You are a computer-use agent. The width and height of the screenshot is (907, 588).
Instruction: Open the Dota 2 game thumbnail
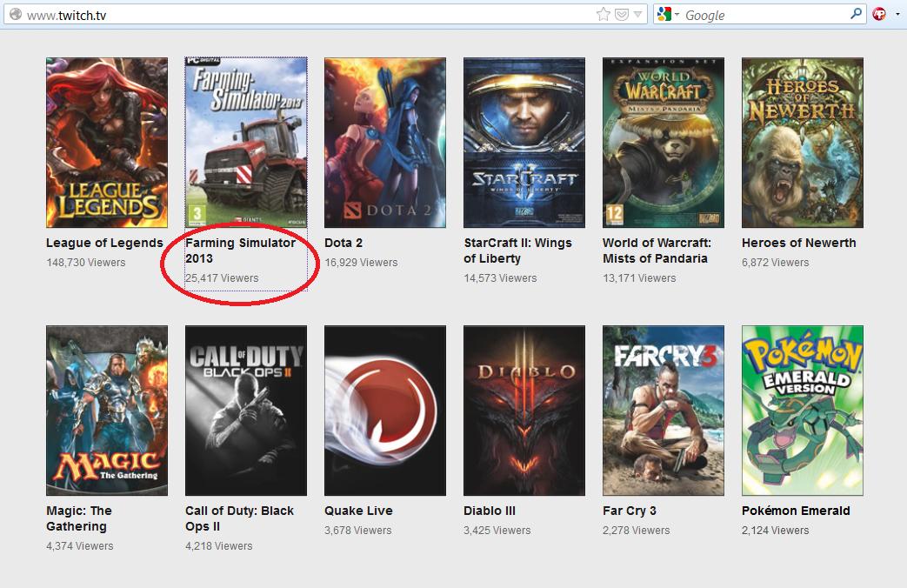[385, 143]
